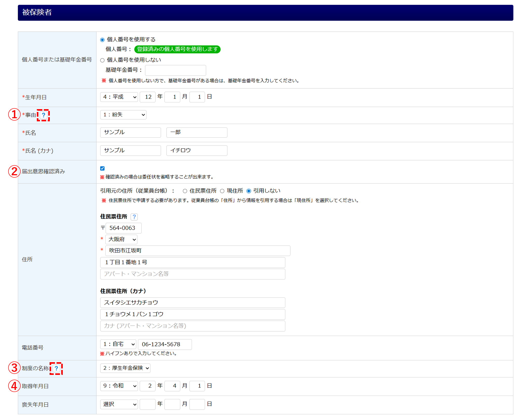The width and height of the screenshot is (525, 420).
Task: Click 住民票住所(カナ) heading text
Action: point(123,291)
